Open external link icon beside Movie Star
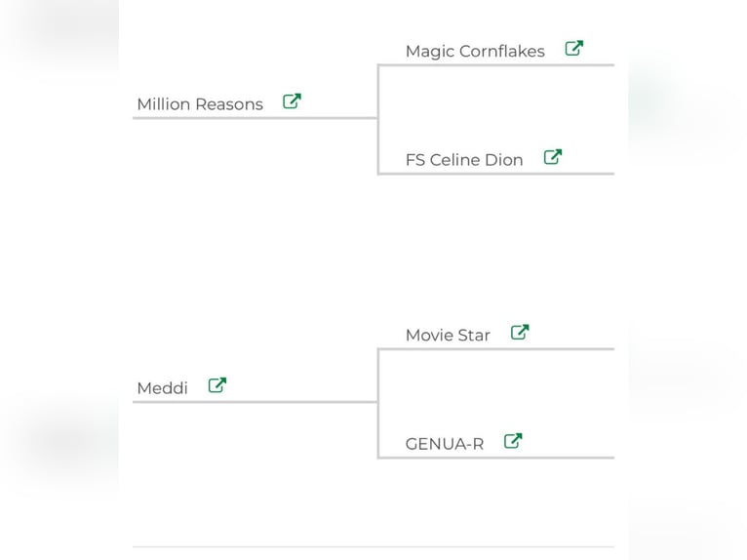 (520, 332)
